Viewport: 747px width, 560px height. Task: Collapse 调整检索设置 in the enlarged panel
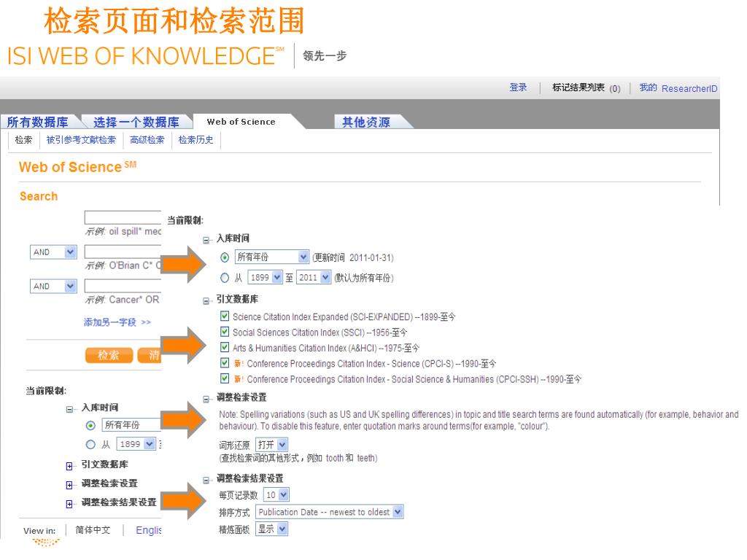[206, 399]
